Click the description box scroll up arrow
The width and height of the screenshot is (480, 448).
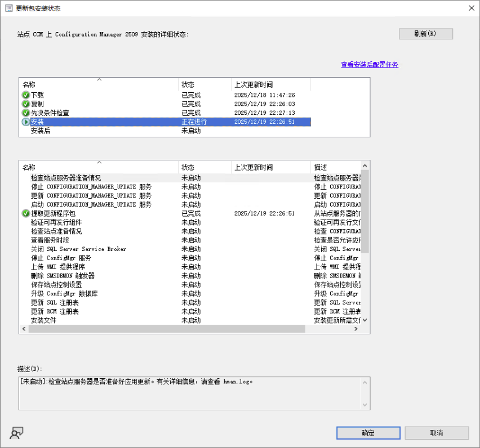[365, 382]
